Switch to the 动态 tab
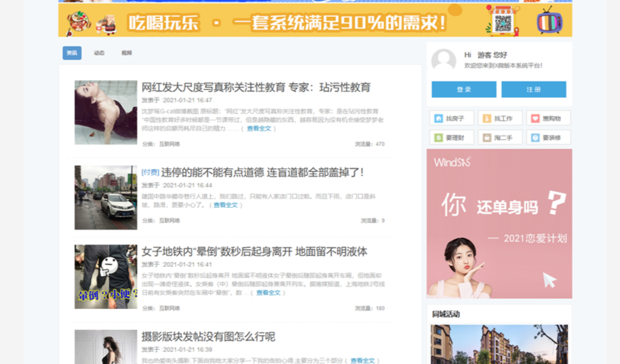This screenshot has width=620, height=364. pyautogui.click(x=99, y=53)
